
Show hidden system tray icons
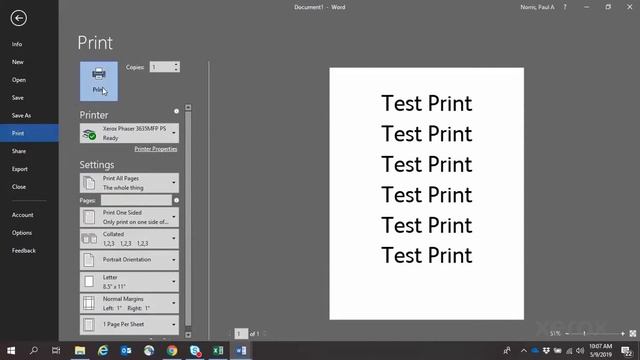[x=524, y=350]
